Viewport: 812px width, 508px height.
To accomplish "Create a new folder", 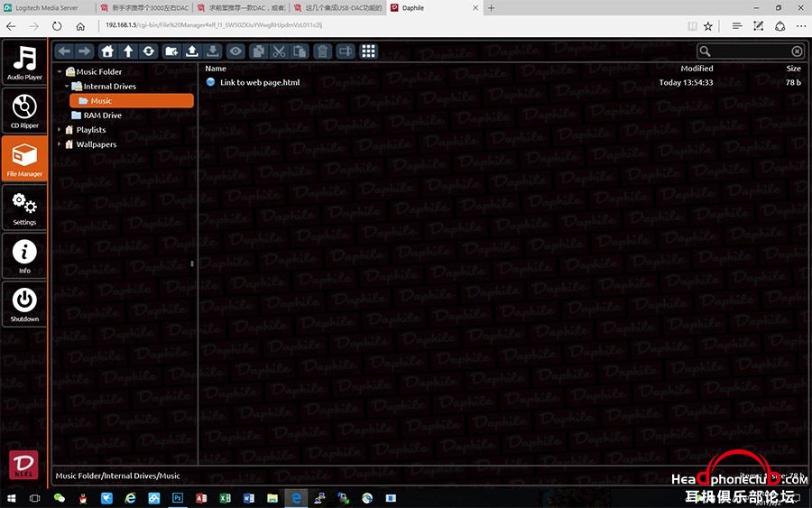I will click(x=171, y=51).
